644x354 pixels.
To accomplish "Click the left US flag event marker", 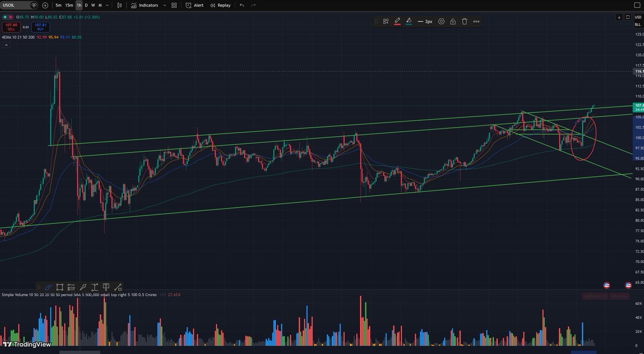I will pyautogui.click(x=607, y=285).
